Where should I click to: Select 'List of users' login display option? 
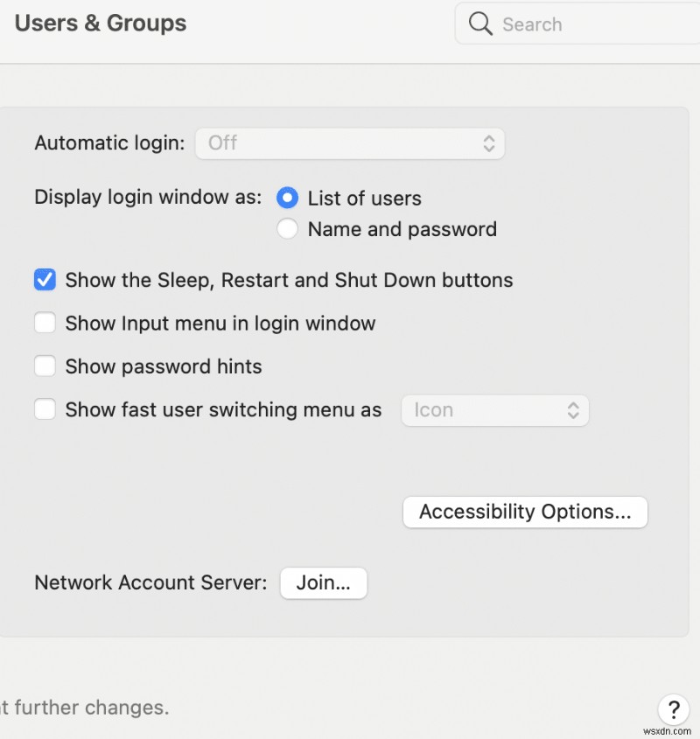click(x=287, y=198)
